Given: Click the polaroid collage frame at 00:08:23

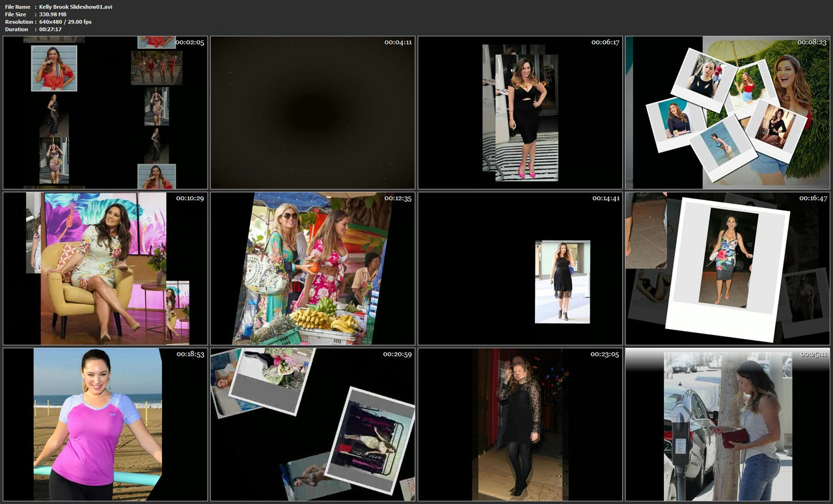Looking at the screenshot, I should click(728, 113).
